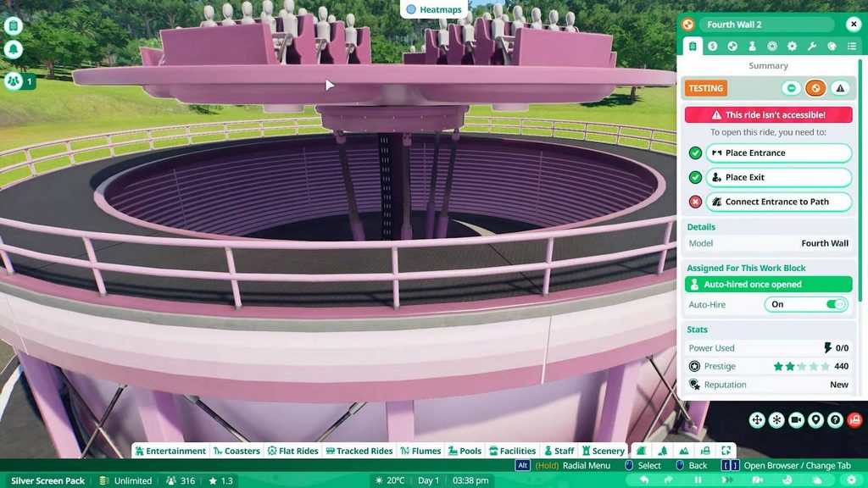Open the Pools build menu
Screen dimensions: 868x488
tap(465, 451)
